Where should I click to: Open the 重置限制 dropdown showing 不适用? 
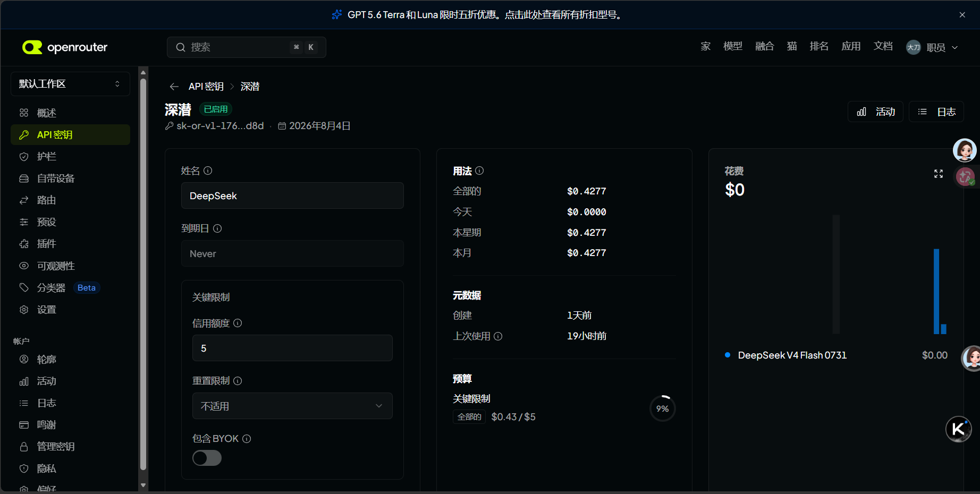(x=292, y=406)
